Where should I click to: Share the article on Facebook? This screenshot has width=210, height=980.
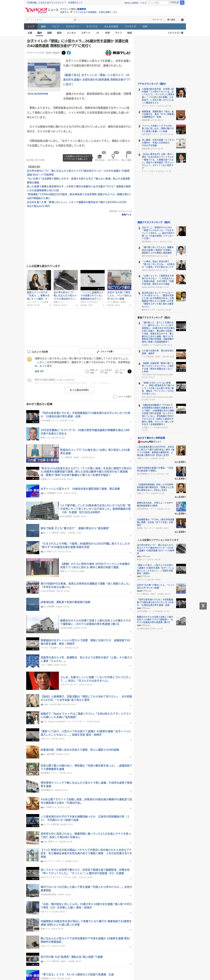tap(69, 53)
